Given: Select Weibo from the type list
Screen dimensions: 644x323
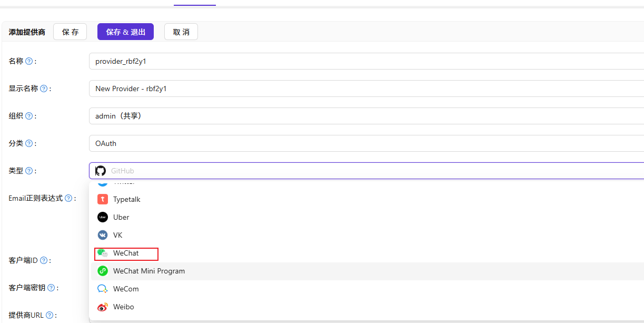Looking at the screenshot, I should [124, 307].
